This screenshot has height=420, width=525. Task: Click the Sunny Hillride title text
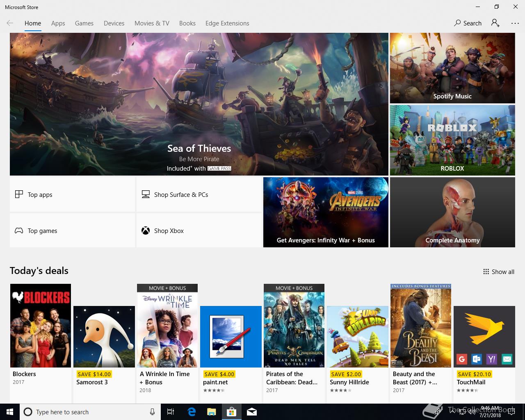click(349, 382)
